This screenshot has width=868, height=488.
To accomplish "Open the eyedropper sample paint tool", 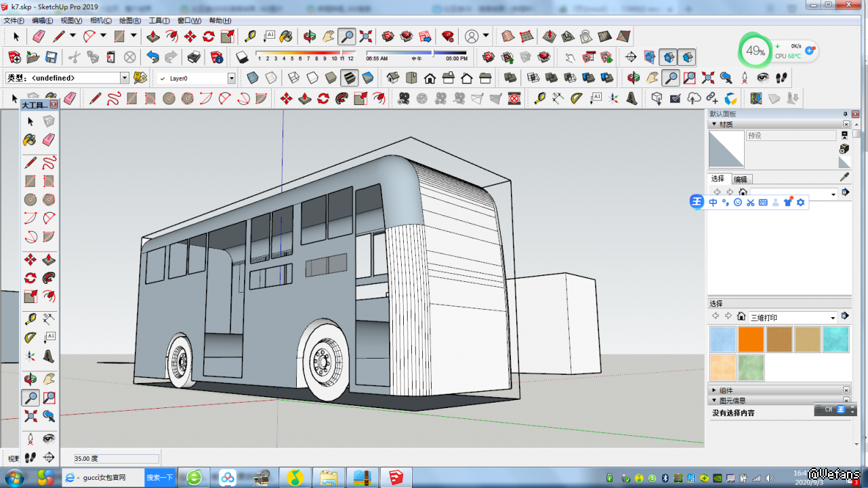I will (844, 177).
